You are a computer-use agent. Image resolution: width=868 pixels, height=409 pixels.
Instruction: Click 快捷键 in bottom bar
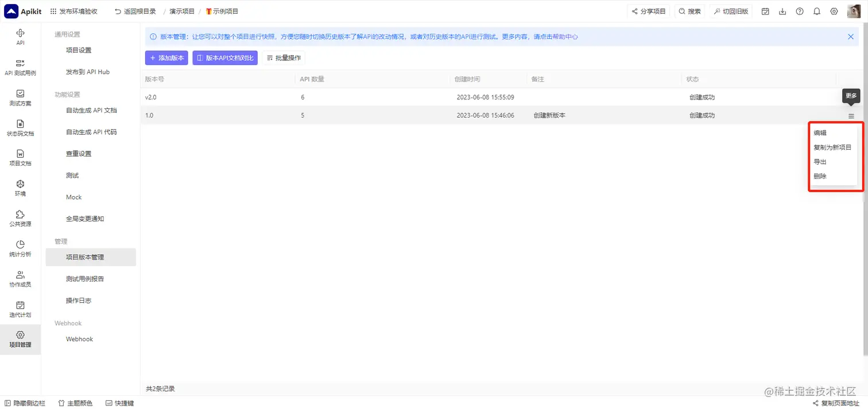120,403
